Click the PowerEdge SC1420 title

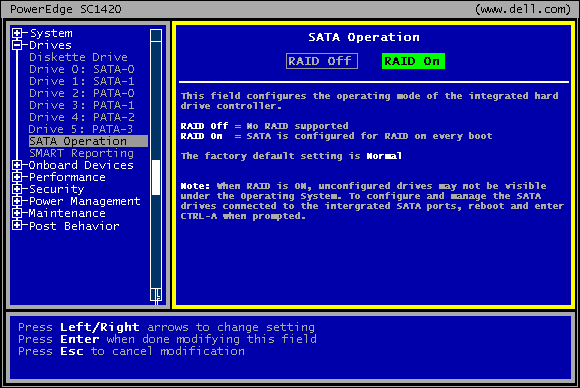click(x=65, y=9)
